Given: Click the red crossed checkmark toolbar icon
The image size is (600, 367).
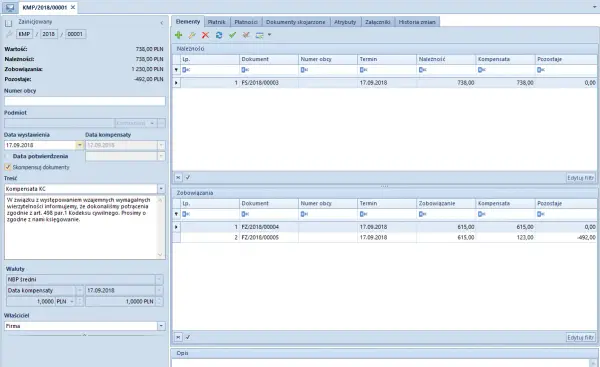Looking at the screenshot, I should click(246, 35).
